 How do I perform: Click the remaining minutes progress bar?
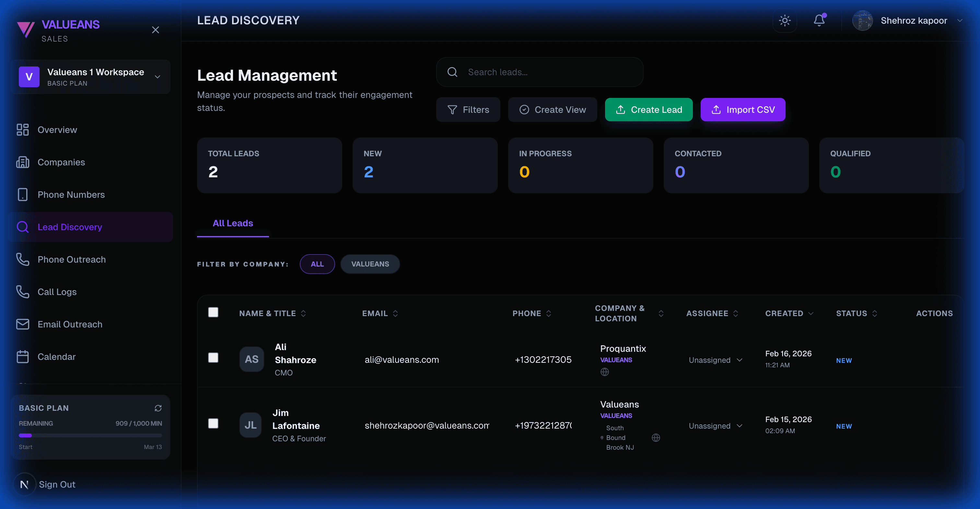pos(90,435)
